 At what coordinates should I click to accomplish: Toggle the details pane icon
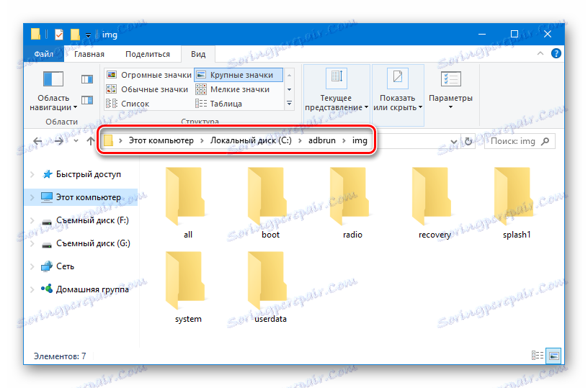pyautogui.click(x=87, y=100)
